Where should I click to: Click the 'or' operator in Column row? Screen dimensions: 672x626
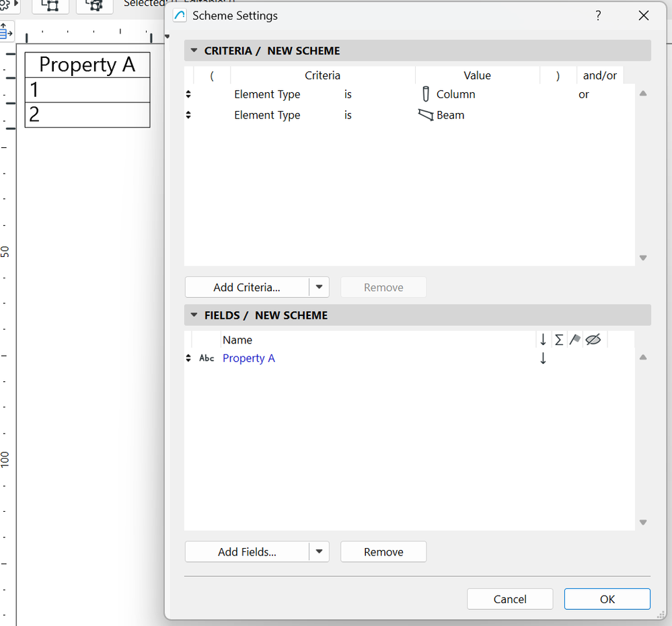tap(583, 94)
